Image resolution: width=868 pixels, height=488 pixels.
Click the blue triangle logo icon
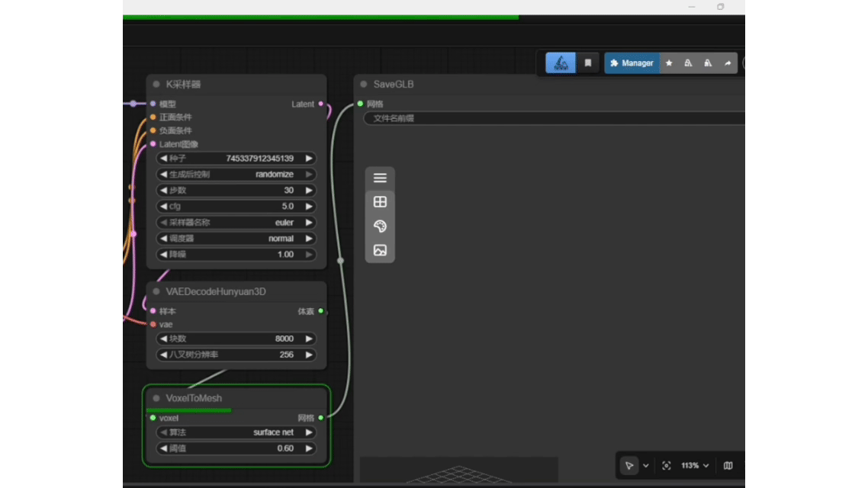pyautogui.click(x=561, y=63)
